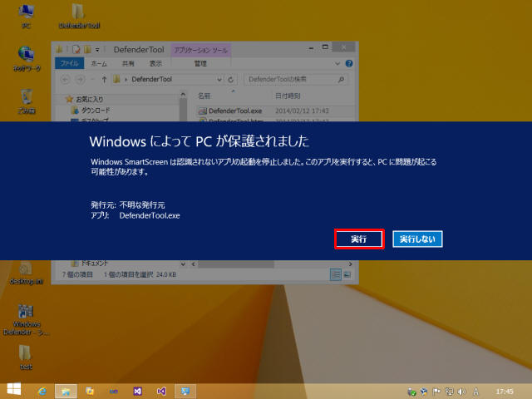
Task: Sort by the 名前 column header
Action: [x=204, y=96]
